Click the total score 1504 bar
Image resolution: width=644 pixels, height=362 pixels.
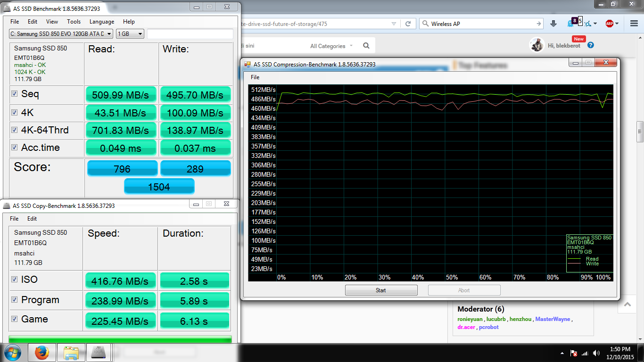point(159,186)
